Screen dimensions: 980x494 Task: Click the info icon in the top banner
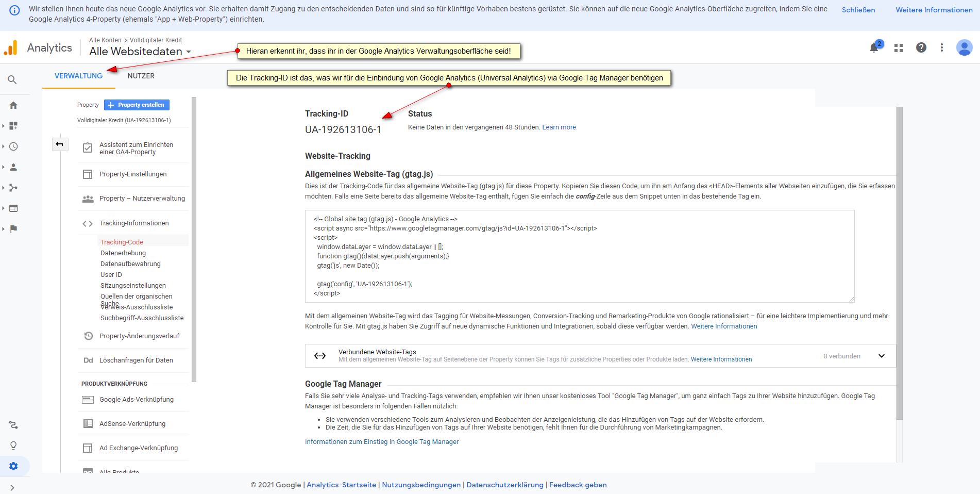14,10
